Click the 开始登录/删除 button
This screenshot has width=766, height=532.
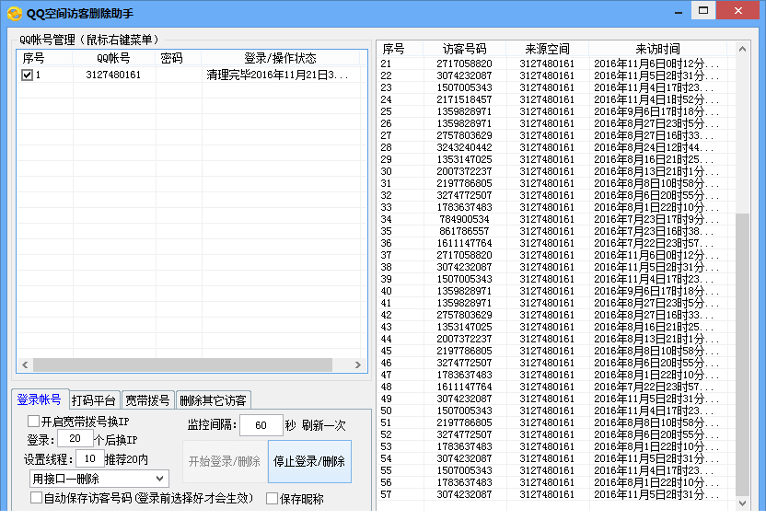point(225,461)
